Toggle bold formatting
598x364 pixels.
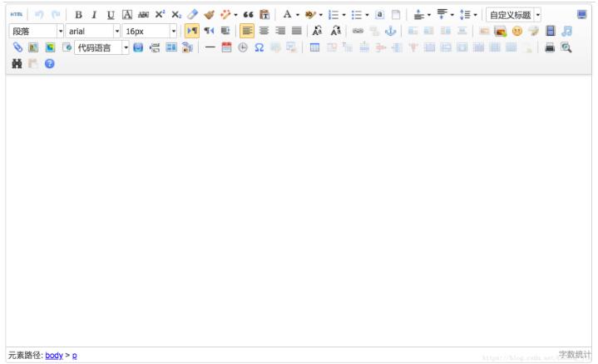click(x=78, y=15)
